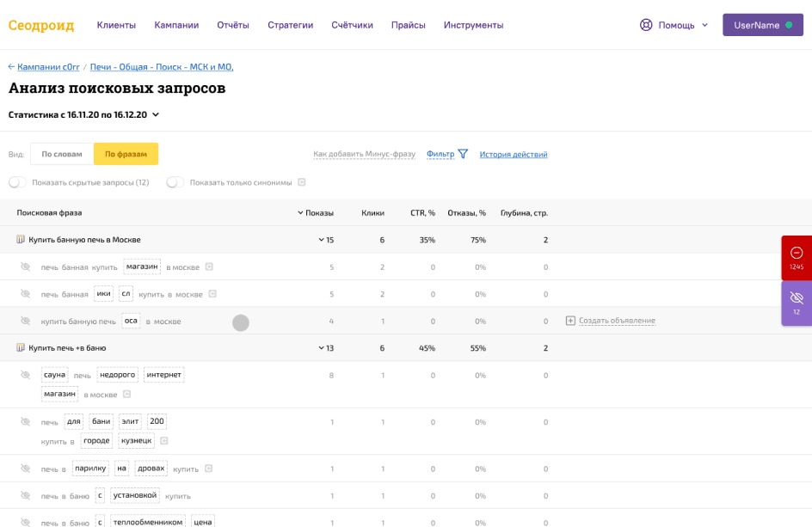Select the магазин word chip in first query
812x527 pixels.
pos(142,267)
